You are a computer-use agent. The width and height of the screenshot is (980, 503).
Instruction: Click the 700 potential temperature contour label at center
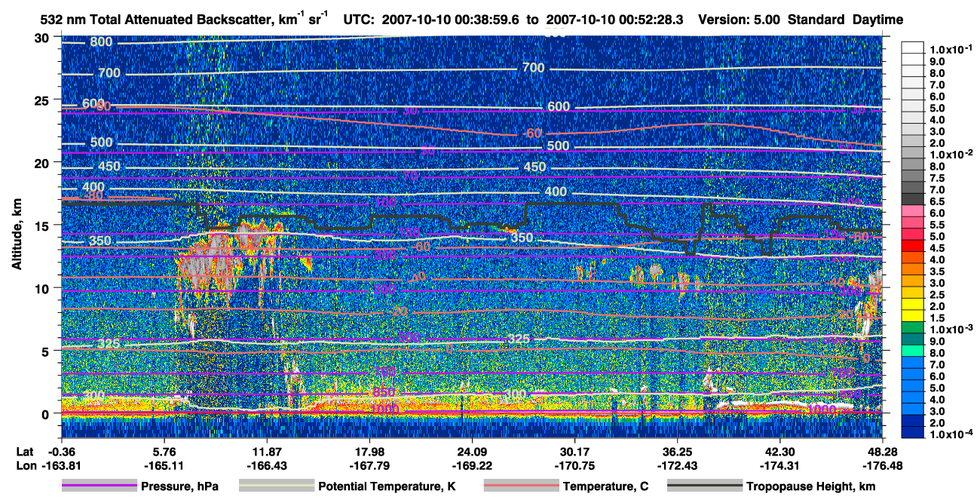click(x=533, y=68)
